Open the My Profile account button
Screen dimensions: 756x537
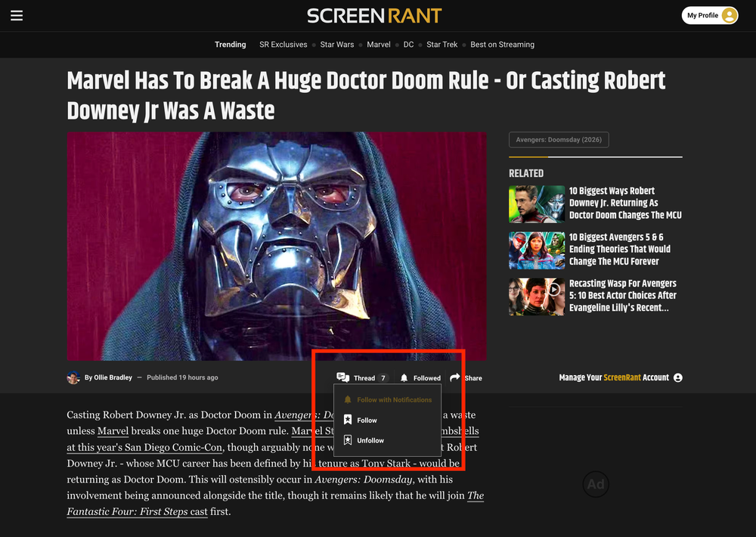[x=709, y=15]
